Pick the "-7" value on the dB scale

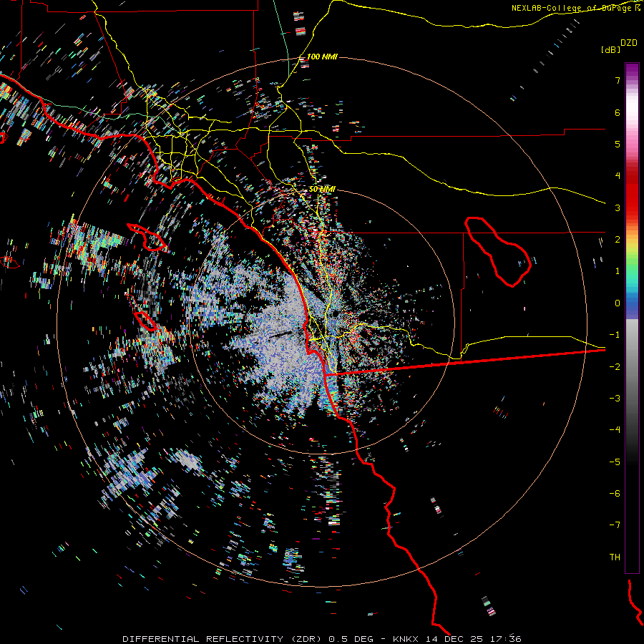pos(615,525)
